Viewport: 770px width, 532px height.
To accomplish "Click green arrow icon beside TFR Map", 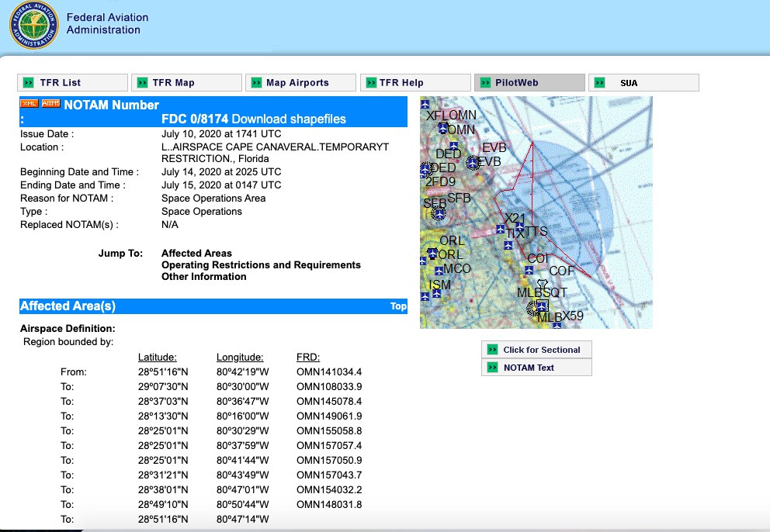I will (142, 82).
